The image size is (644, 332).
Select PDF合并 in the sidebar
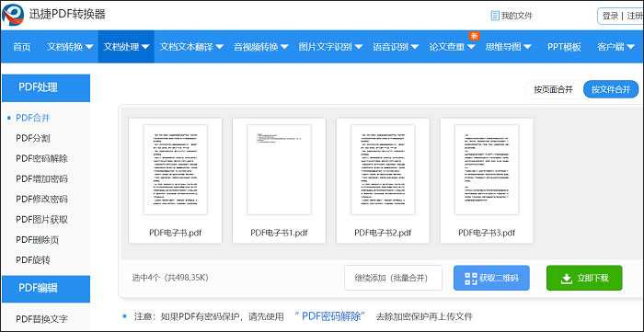(x=33, y=119)
